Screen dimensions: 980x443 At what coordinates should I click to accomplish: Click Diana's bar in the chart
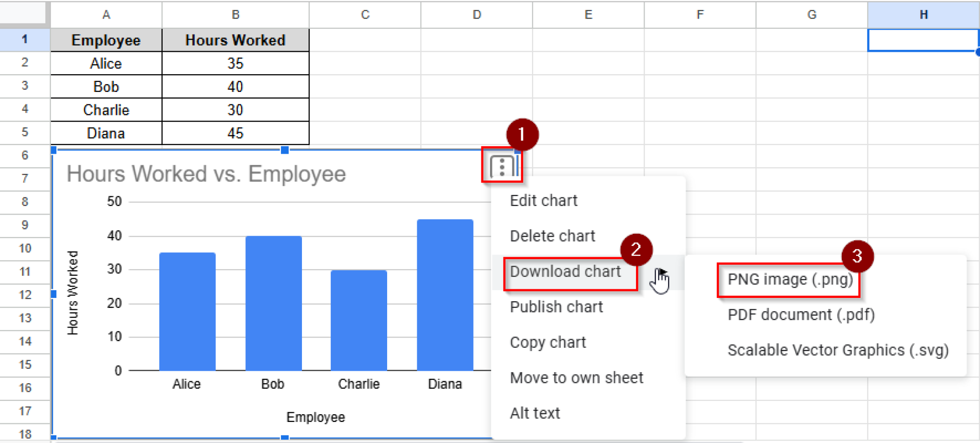pos(445,292)
